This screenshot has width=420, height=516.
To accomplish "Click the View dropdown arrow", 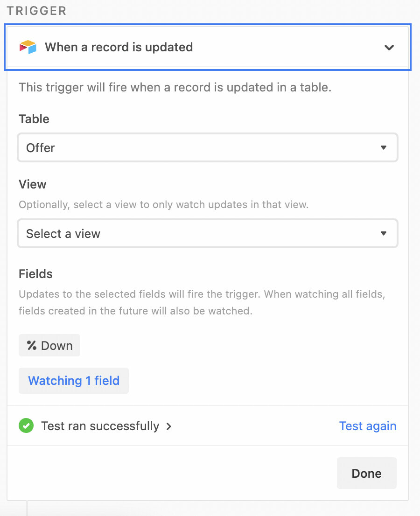I will [x=384, y=233].
